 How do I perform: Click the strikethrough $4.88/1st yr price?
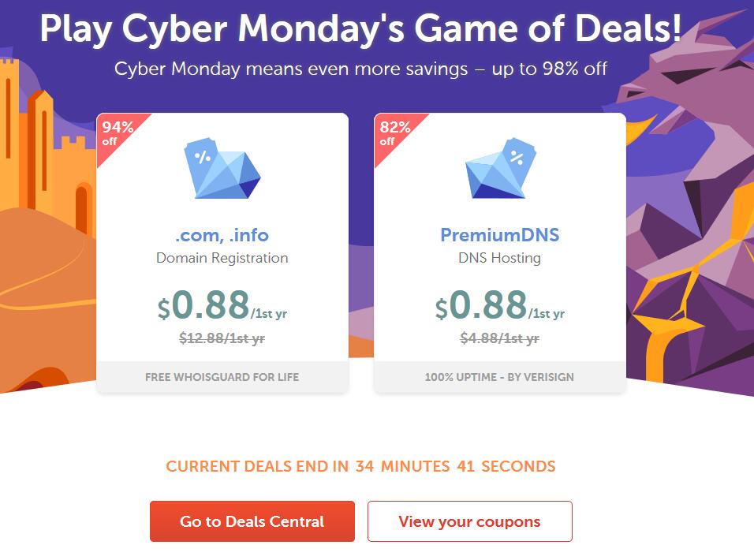(499, 338)
